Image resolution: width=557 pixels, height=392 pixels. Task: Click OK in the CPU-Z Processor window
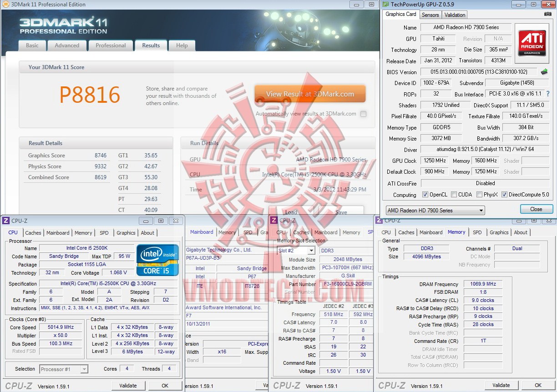pos(165,386)
